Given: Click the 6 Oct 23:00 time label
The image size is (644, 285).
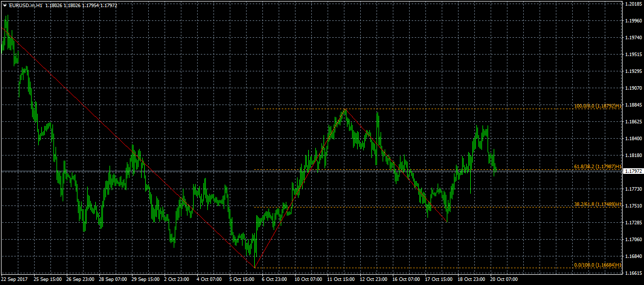Looking at the screenshot, I should [x=275, y=279].
